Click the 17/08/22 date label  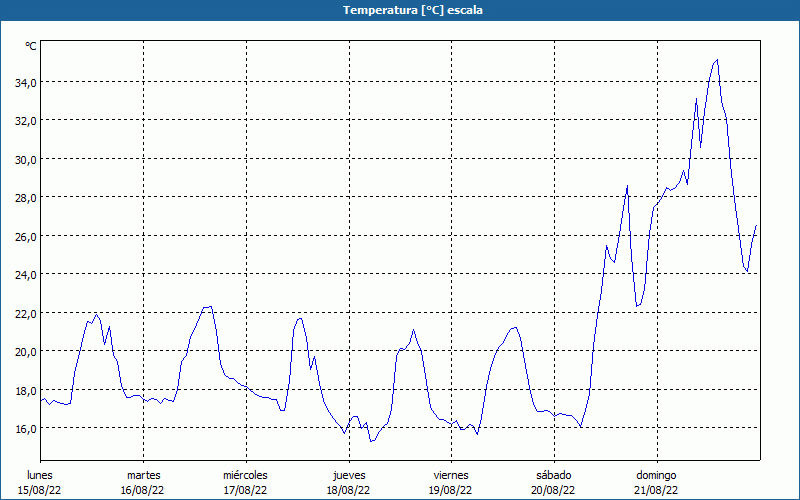click(245, 490)
